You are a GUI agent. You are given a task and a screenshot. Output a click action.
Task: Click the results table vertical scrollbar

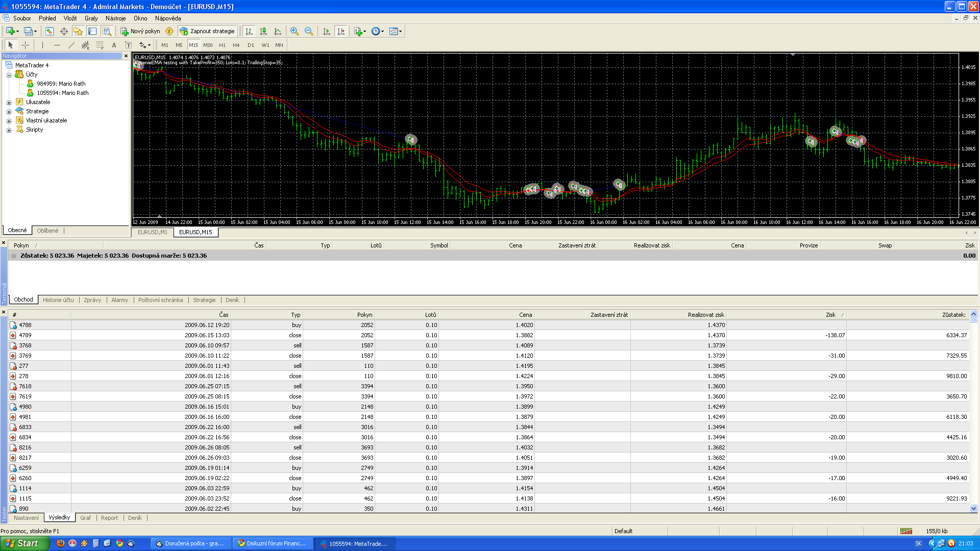(973, 408)
